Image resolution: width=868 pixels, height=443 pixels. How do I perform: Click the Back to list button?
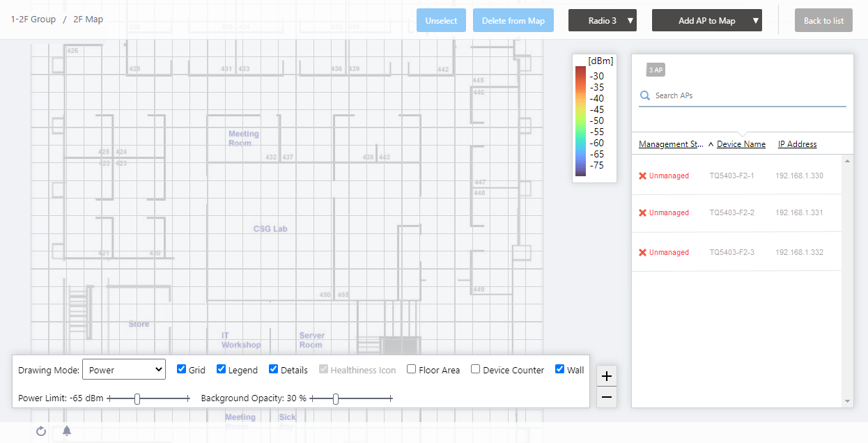823,21
